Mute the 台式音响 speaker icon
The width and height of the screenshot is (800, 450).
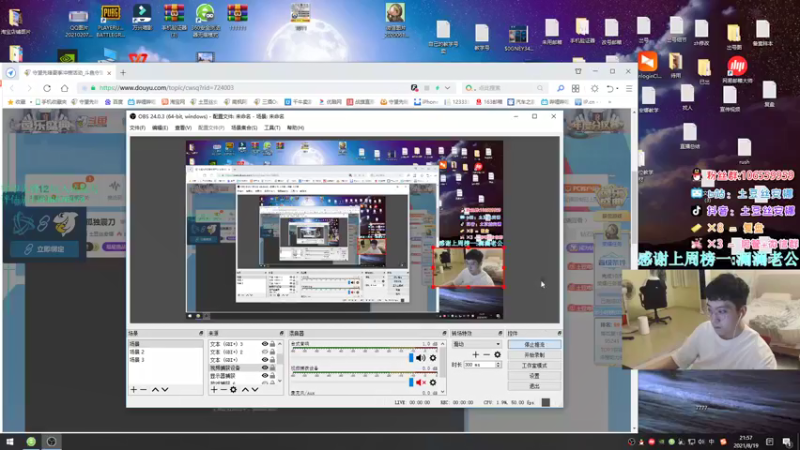[x=421, y=358]
